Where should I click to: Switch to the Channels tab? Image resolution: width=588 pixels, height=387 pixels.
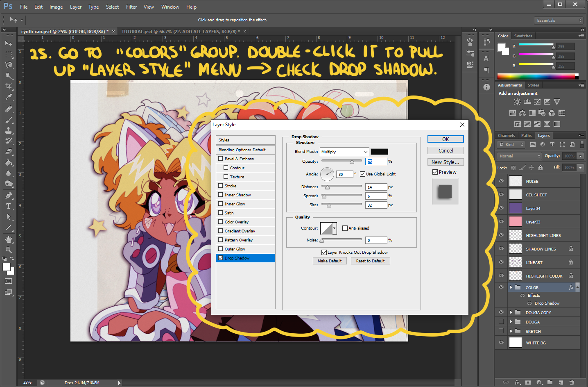point(506,136)
